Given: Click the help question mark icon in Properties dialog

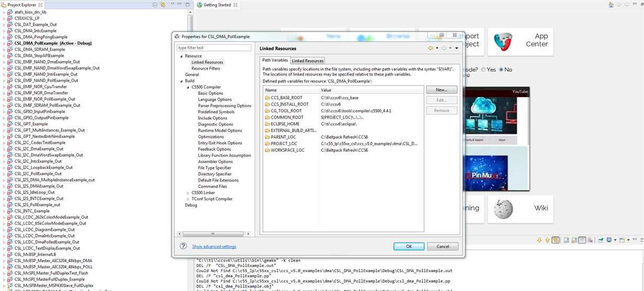Looking at the screenshot, I should pyautogui.click(x=183, y=246).
